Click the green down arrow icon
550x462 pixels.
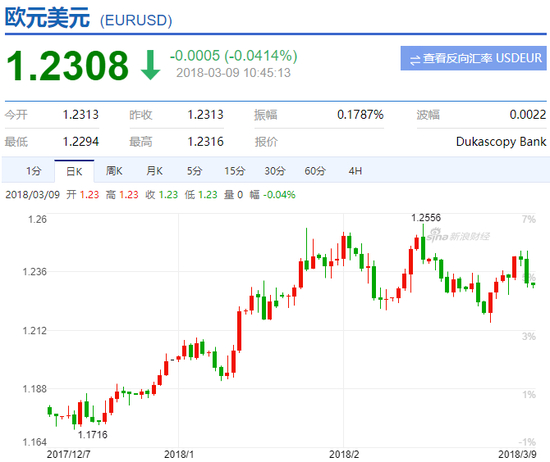tap(150, 65)
